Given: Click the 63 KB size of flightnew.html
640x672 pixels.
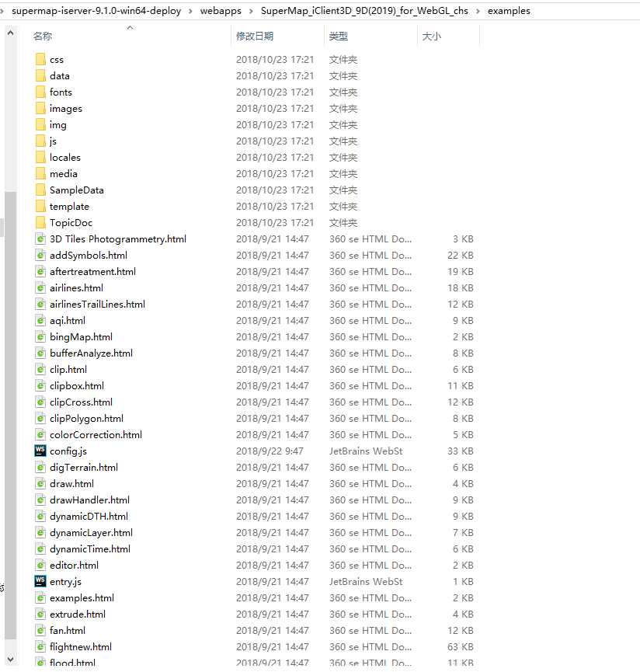Looking at the screenshot, I should (x=461, y=646).
